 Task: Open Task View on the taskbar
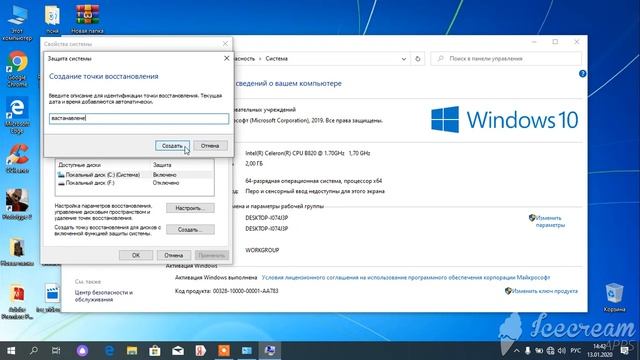pos(56,351)
